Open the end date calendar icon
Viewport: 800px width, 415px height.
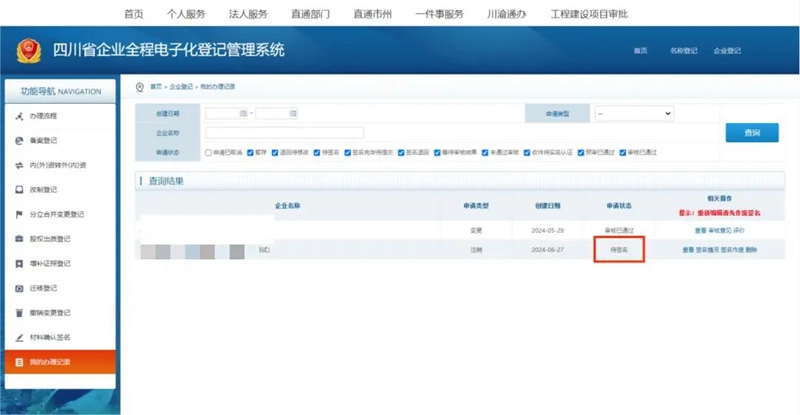pyautogui.click(x=293, y=113)
